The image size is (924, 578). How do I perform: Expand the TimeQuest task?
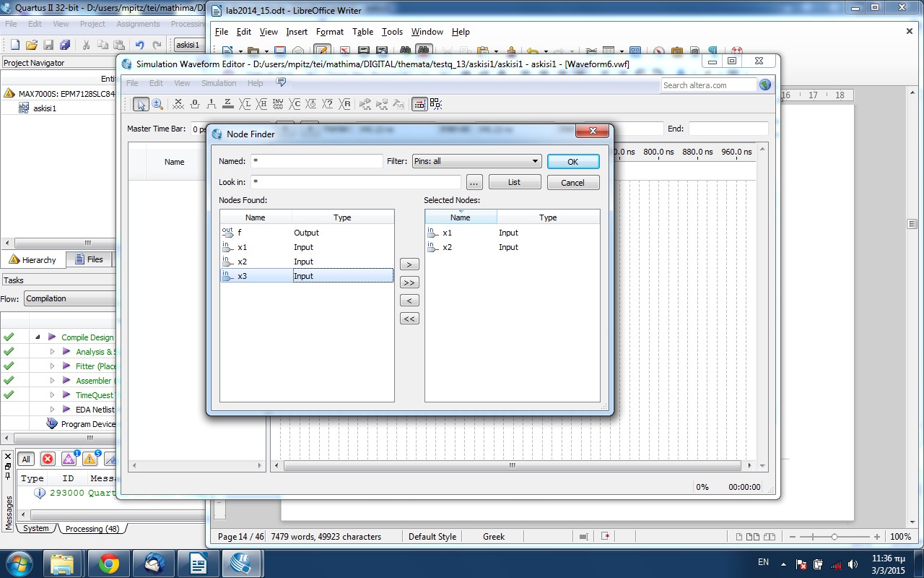52,394
